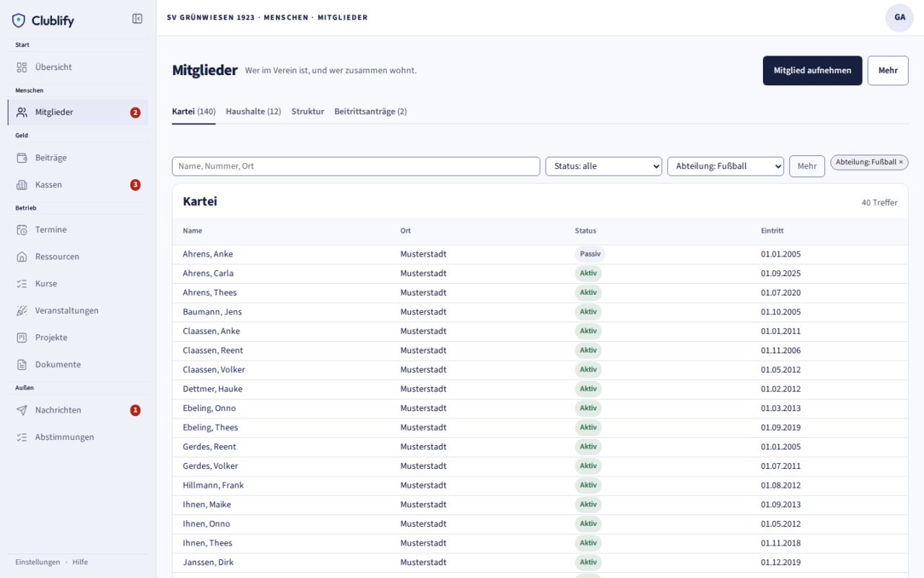The image size is (924, 578).
Task: Open Ressourcen house icon
Action: [x=22, y=256]
